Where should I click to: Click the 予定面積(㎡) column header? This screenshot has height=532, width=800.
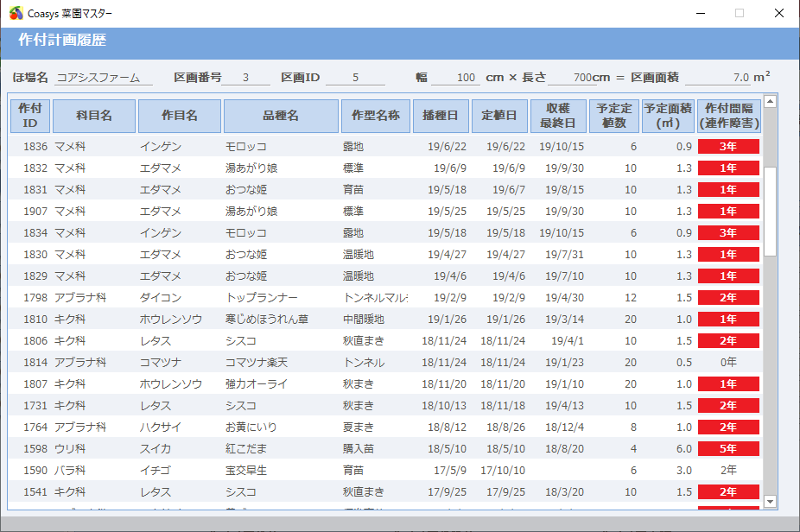click(668, 116)
